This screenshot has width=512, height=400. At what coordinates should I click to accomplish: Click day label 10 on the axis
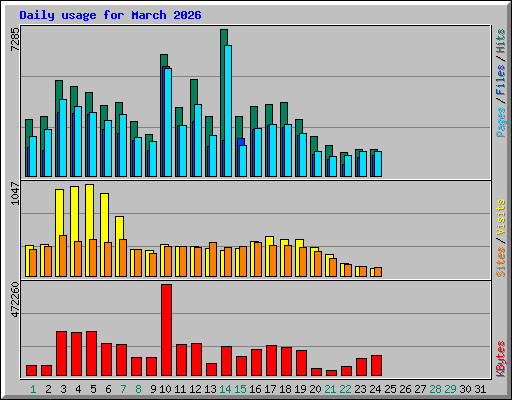[x=165, y=389]
